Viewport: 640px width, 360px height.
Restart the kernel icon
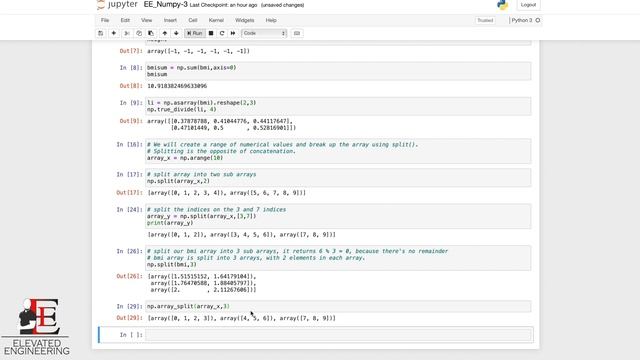[222, 33]
